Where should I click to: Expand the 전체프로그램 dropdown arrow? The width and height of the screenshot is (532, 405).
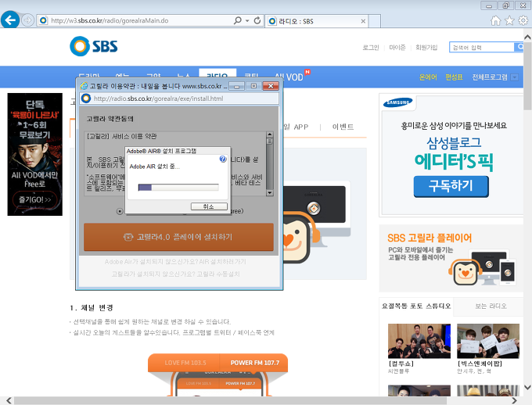pos(514,77)
